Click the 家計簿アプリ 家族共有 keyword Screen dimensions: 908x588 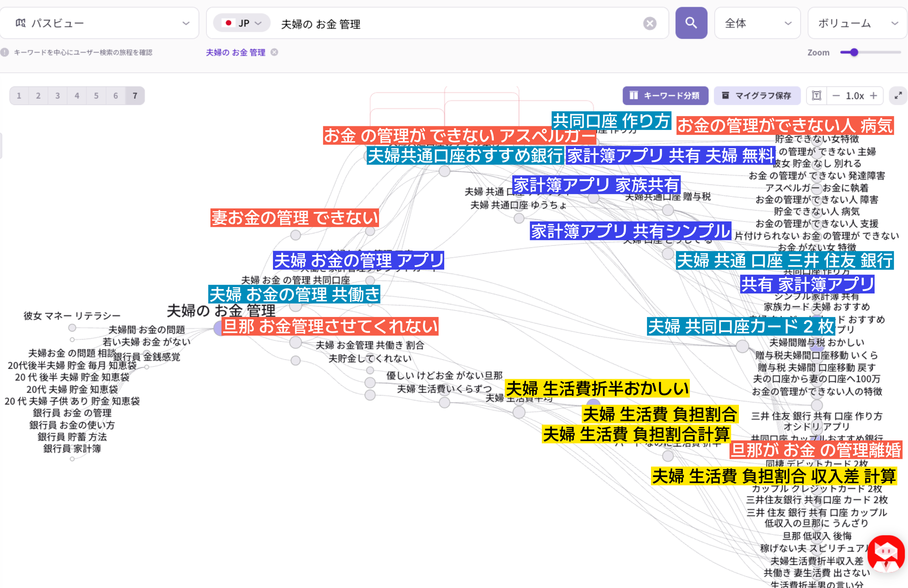[x=596, y=185]
